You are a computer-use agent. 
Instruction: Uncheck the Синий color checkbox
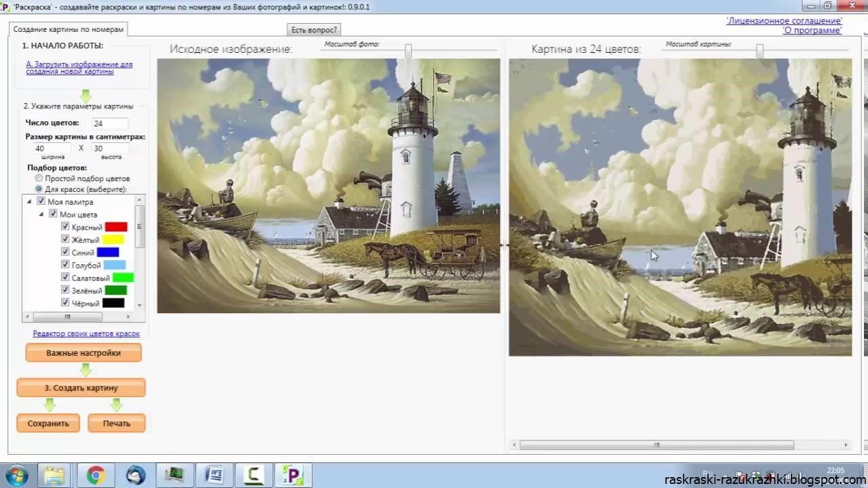[65, 252]
